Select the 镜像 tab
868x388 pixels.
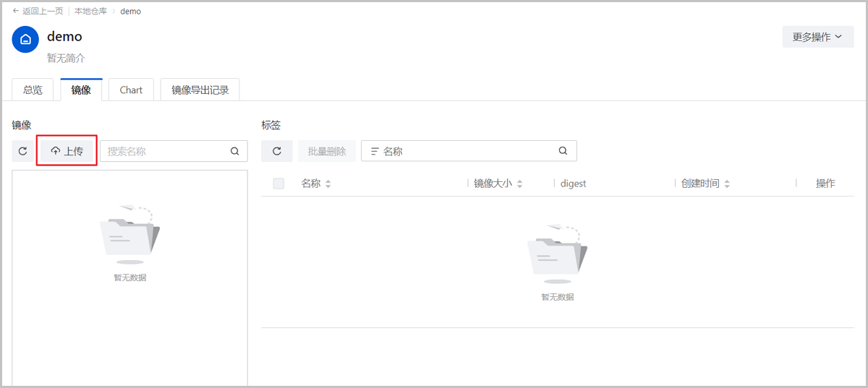[x=81, y=90]
